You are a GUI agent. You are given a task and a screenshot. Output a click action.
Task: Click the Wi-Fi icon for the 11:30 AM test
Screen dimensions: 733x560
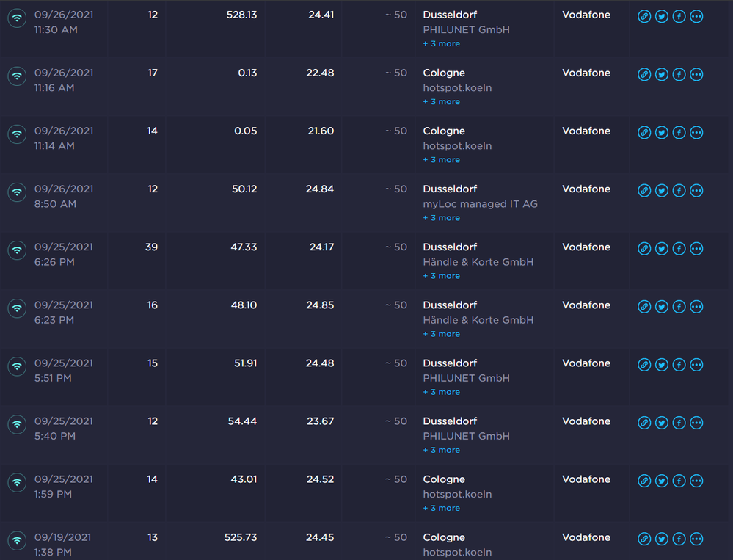click(17, 18)
